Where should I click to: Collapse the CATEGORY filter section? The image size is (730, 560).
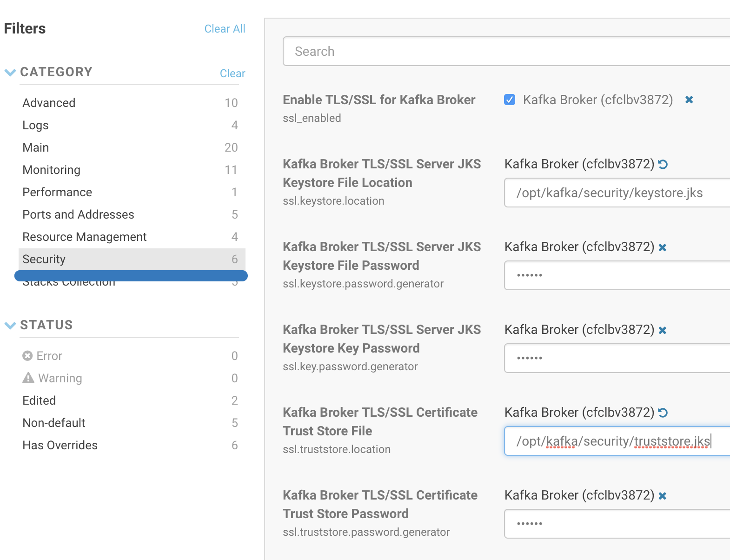click(x=10, y=73)
